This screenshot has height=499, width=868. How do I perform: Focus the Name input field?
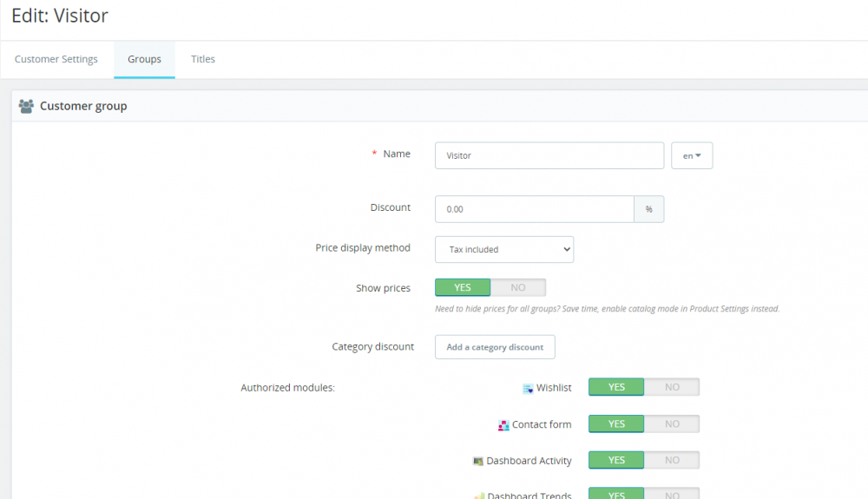coord(549,155)
